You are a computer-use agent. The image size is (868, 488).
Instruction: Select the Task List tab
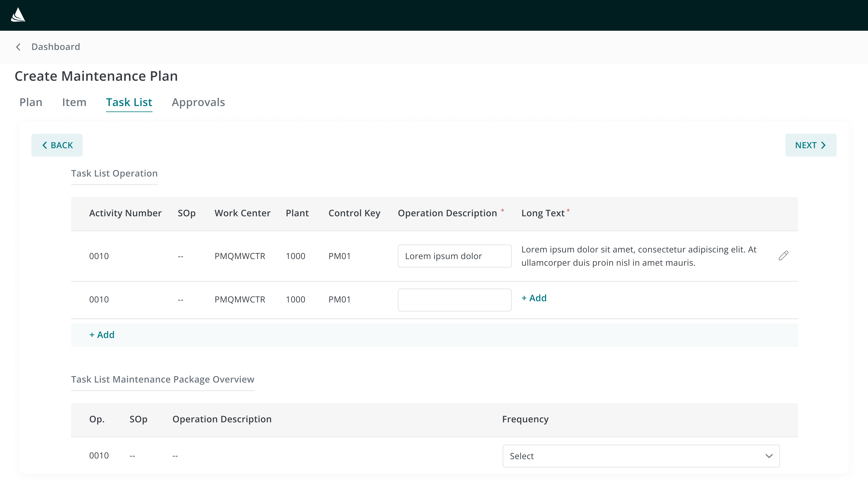coord(129,102)
